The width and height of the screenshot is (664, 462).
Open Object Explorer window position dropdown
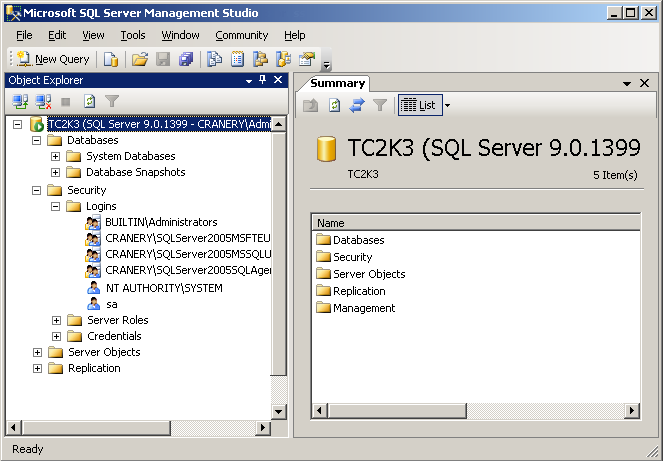[249, 81]
